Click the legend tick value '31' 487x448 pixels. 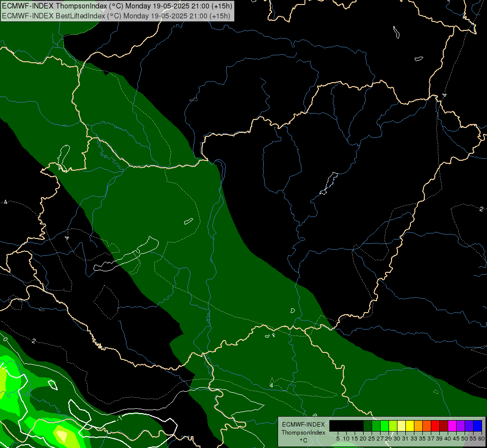[405, 439]
